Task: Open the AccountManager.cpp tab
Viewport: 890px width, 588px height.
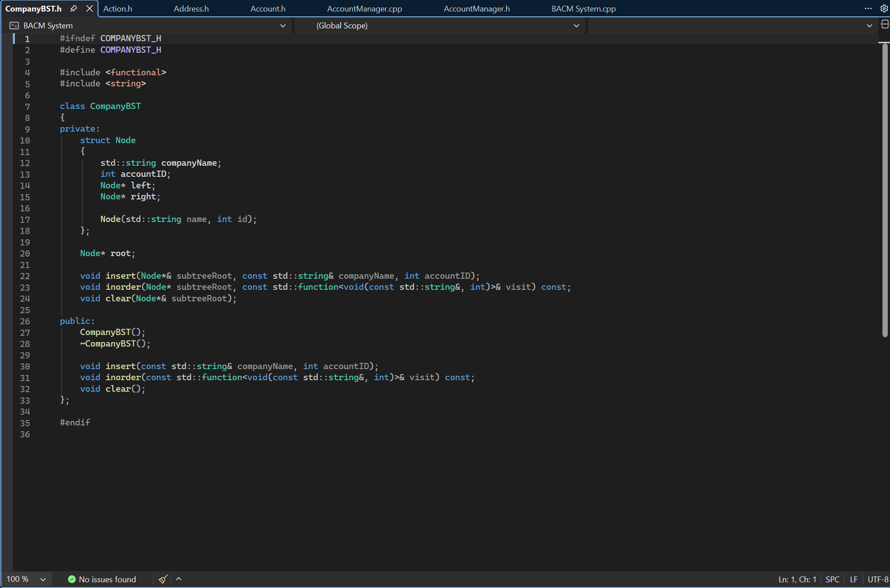Action: (x=365, y=8)
